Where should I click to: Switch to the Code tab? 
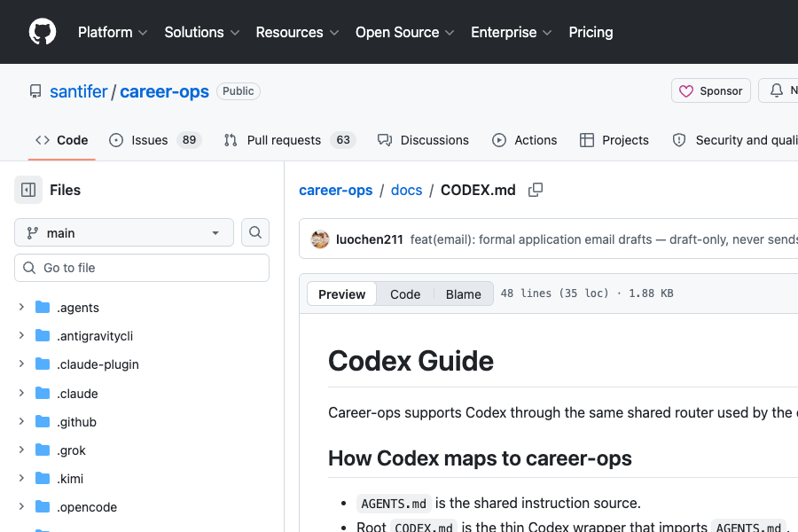click(61, 140)
